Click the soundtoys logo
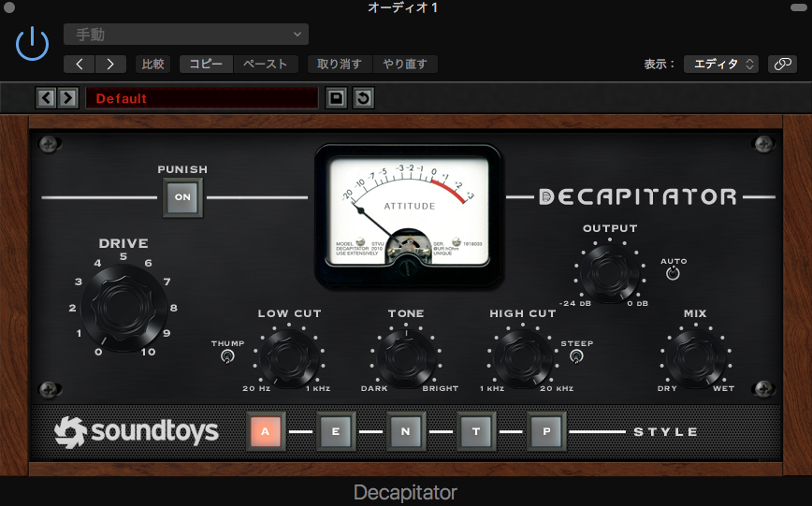The image size is (812, 506). pos(137,431)
